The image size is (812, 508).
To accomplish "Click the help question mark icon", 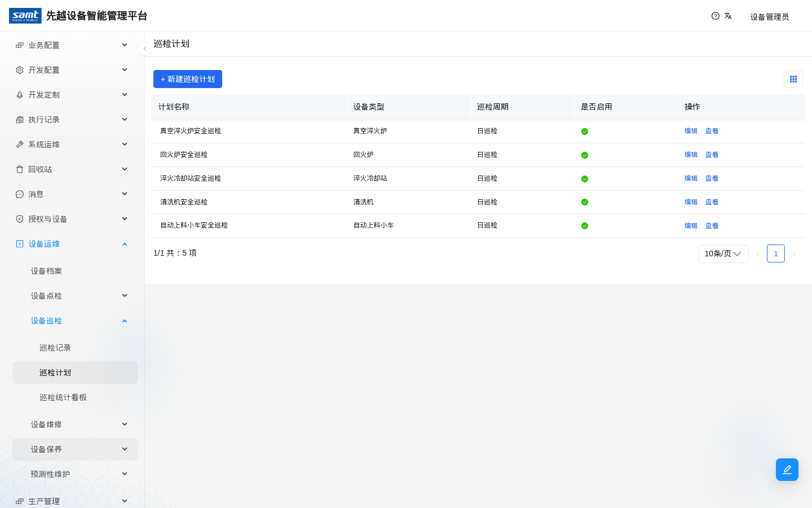I will point(716,16).
